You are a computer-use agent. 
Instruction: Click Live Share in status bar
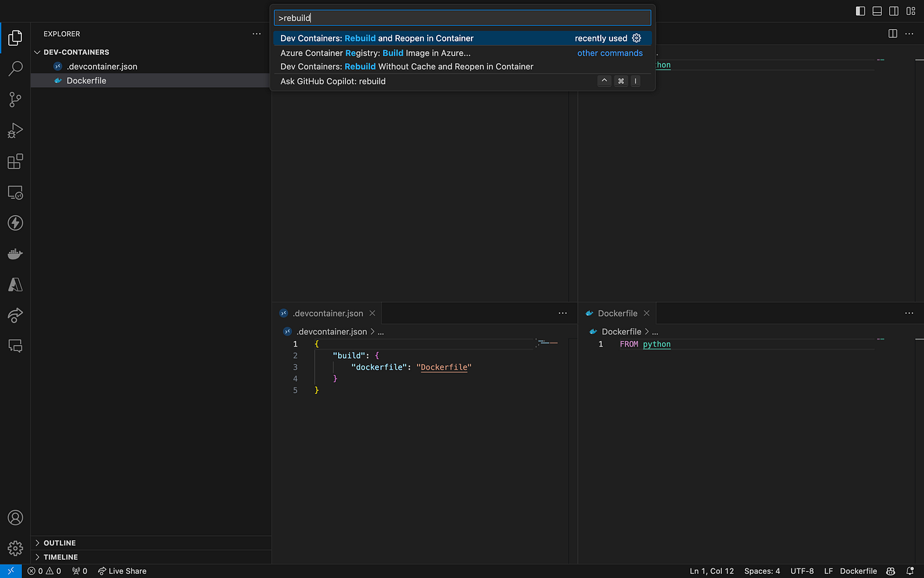coord(122,571)
